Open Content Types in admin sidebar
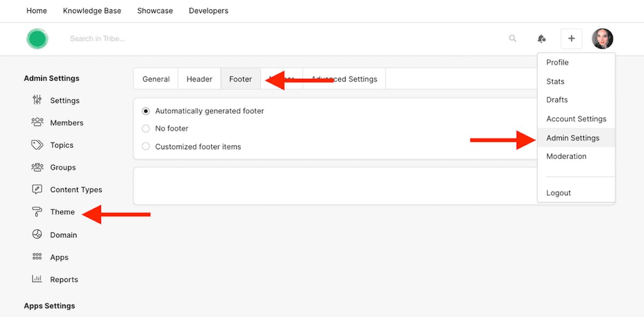Viewport: 644px width, 317px height. [x=76, y=190]
